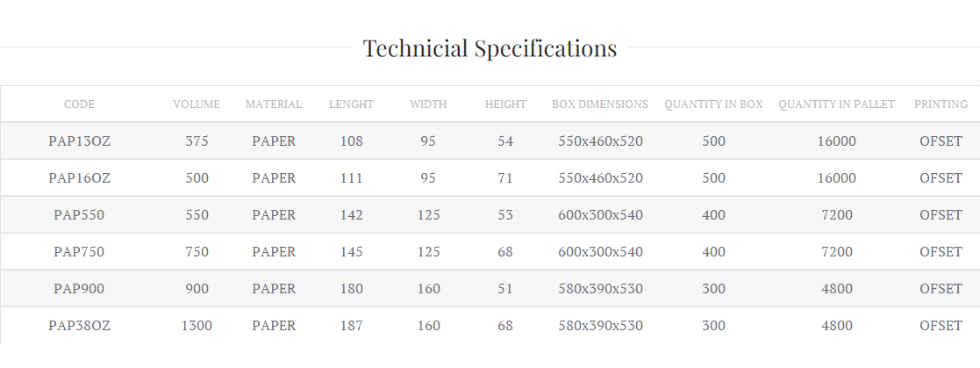The image size is (980, 368).
Task: Click the 375 volume value
Action: pos(197,141)
